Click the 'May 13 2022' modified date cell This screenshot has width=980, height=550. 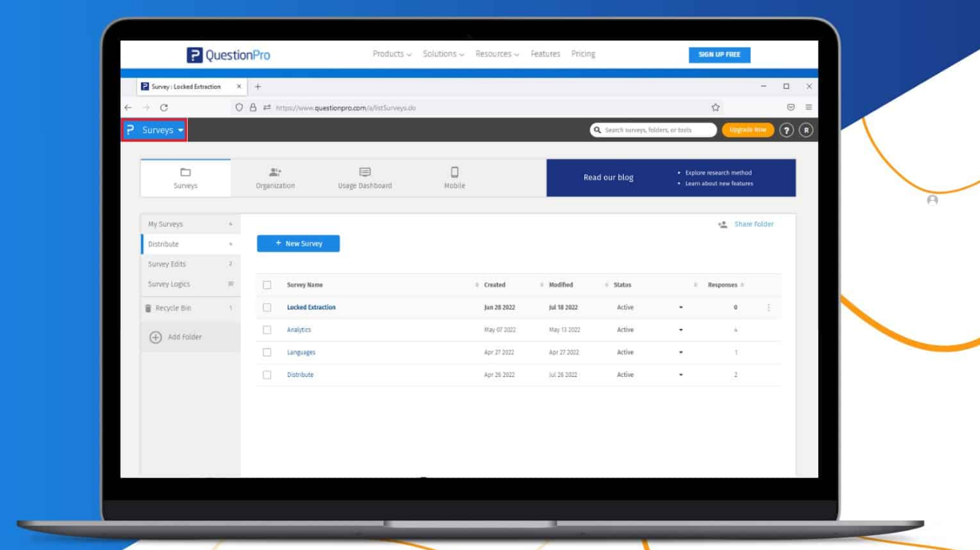pos(564,330)
